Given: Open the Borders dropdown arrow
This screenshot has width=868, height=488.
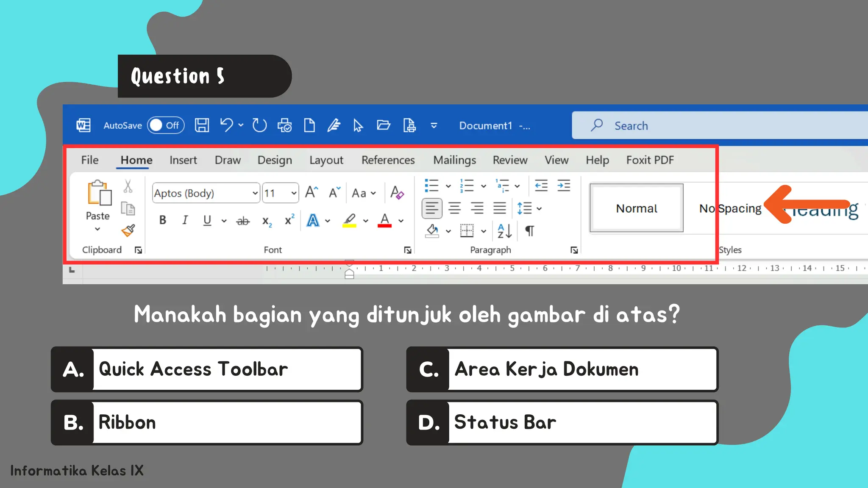Looking at the screenshot, I should (484, 231).
